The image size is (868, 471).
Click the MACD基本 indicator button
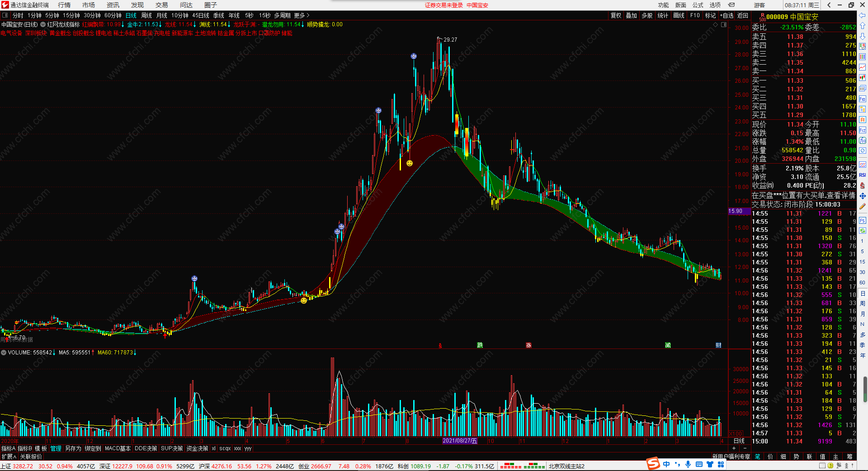118,448
